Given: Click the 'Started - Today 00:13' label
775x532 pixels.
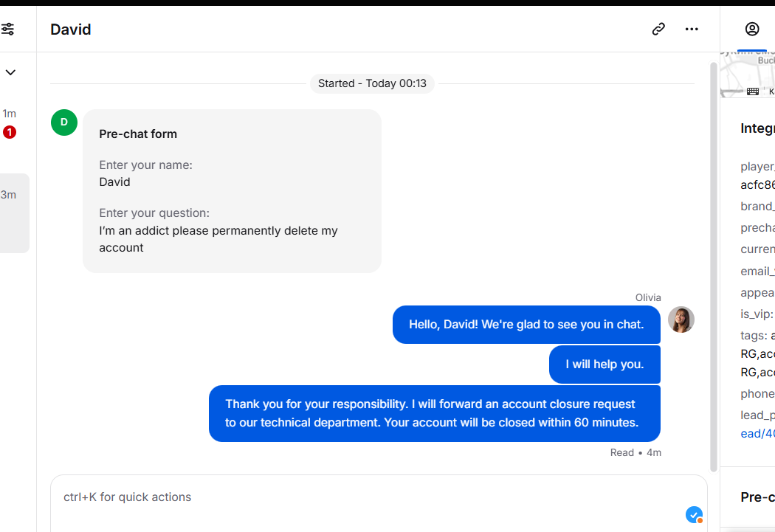Looking at the screenshot, I should [x=372, y=83].
